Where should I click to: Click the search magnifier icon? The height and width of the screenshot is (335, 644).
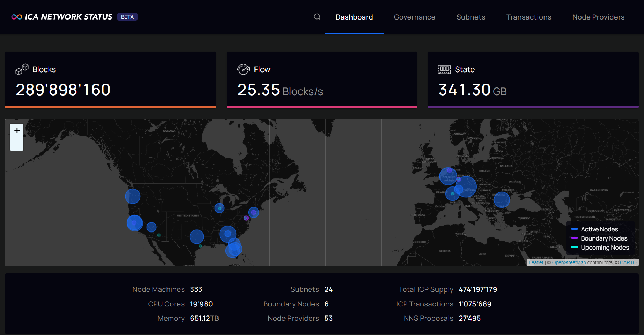click(317, 17)
